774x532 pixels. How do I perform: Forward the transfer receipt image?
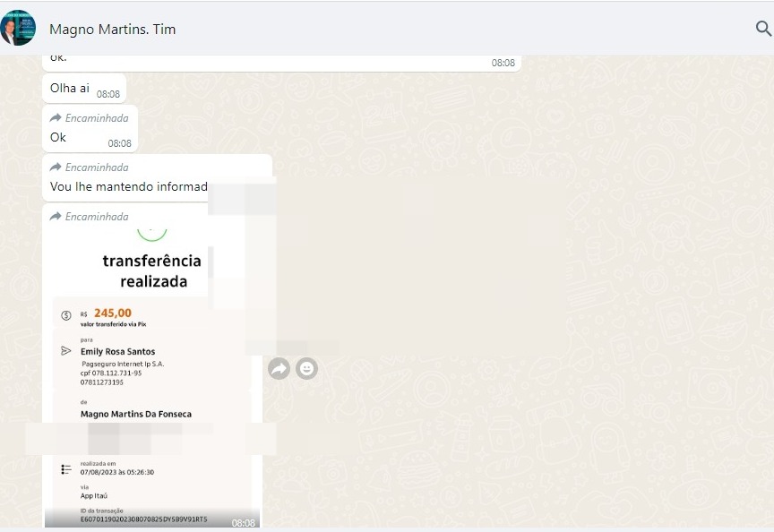pos(279,369)
